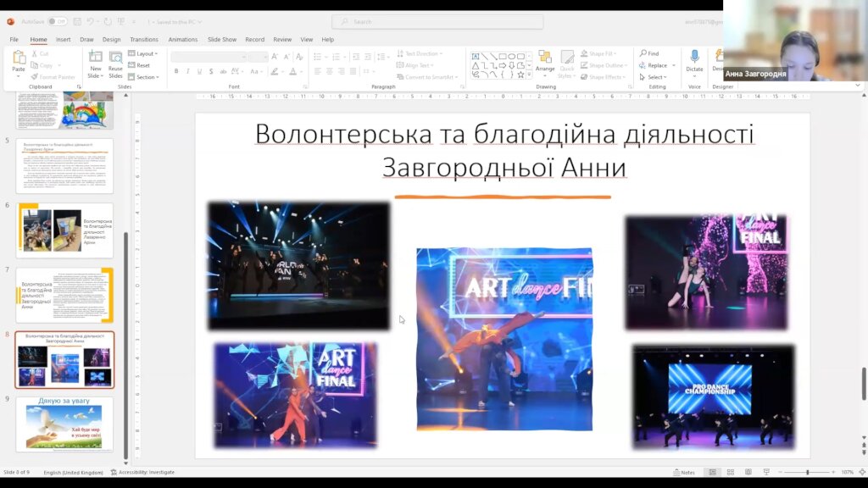Open the Align Text dropdown

click(415, 65)
